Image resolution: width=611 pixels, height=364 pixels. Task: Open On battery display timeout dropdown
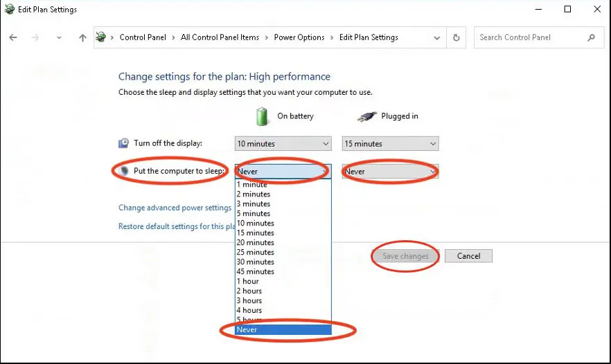click(283, 144)
